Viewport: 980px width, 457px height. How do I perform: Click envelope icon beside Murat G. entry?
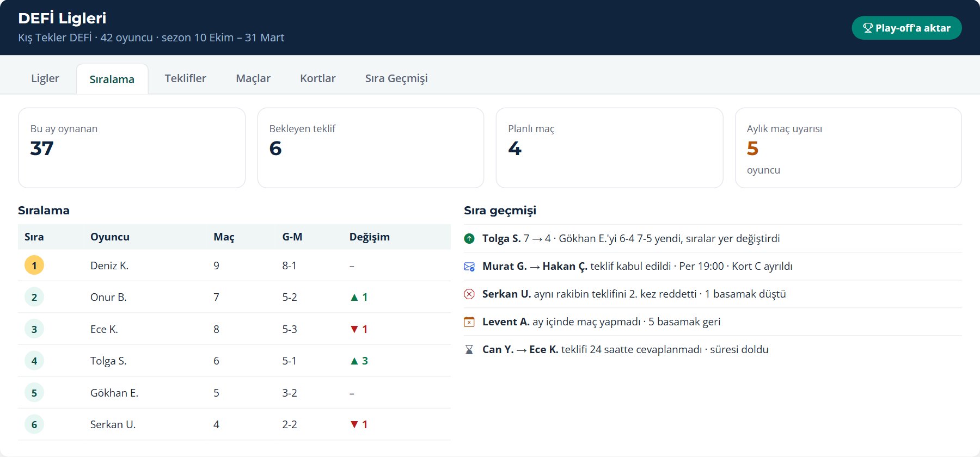point(469,266)
